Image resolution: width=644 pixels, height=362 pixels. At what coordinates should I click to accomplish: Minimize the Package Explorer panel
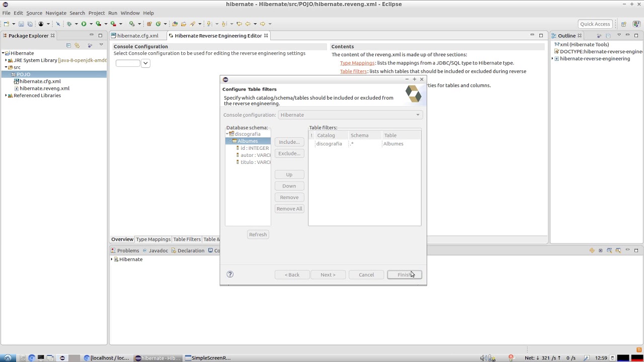pos(91,35)
